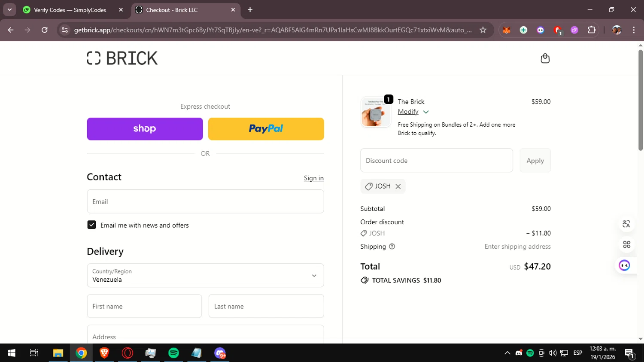
Task: Bookmark this page with star icon
Action: (483, 30)
